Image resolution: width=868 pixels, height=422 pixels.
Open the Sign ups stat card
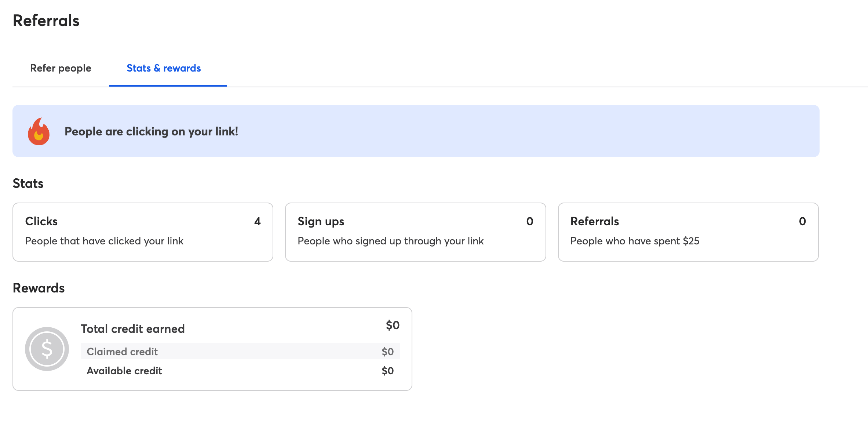pos(415,232)
